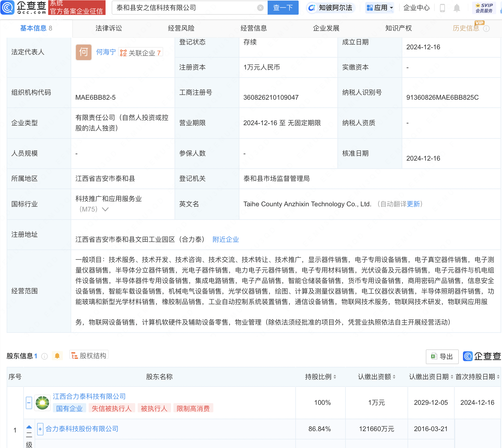Select the 121660万元 capital cell
This screenshot has width=502, height=448.
coord(377,429)
